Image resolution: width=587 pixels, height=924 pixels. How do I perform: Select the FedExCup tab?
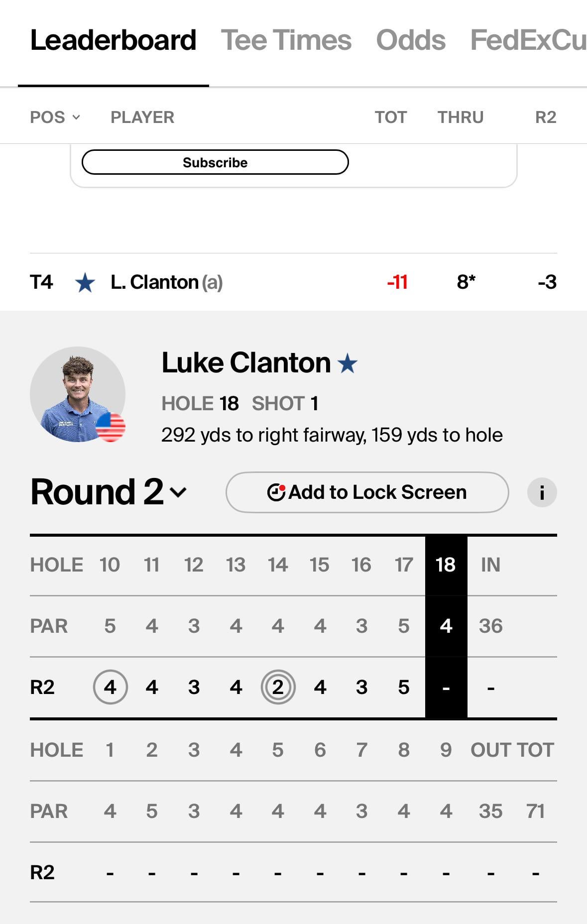pyautogui.click(x=528, y=40)
